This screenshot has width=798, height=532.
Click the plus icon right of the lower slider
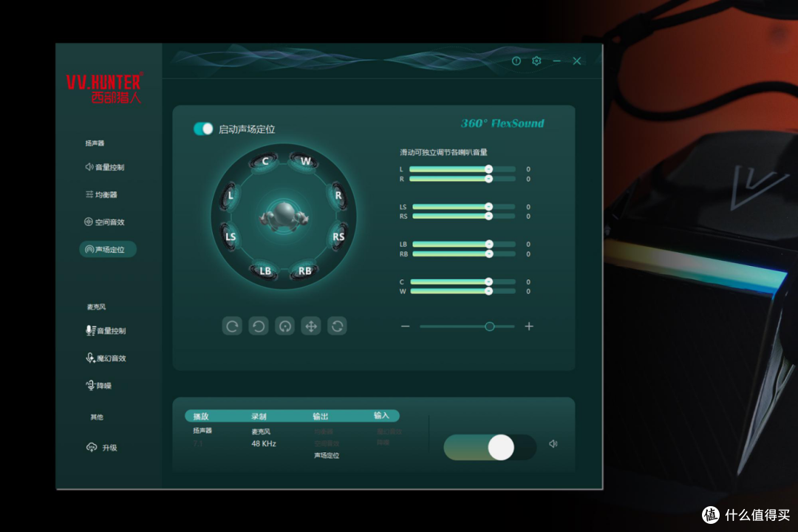pyautogui.click(x=529, y=327)
